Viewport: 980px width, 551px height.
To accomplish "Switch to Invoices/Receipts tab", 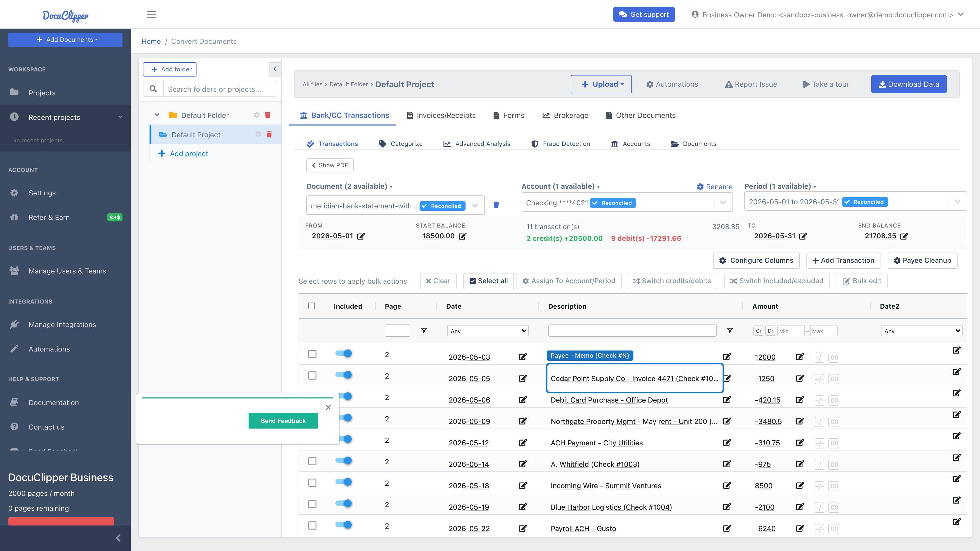I will 441,115.
